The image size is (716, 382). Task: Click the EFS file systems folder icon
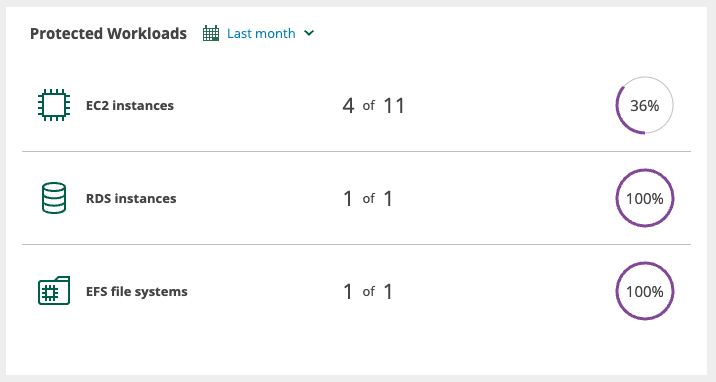coord(54,290)
